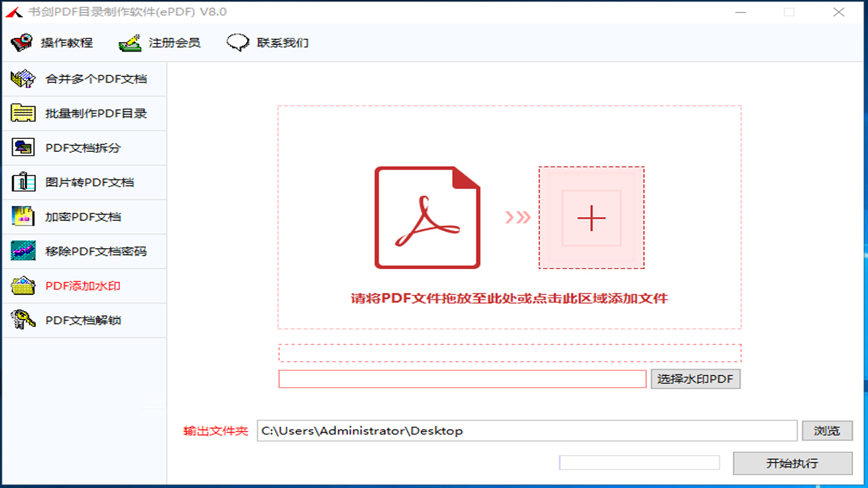868x488 pixels.
Task: 点击开始执行旁的进度条
Action: [x=639, y=462]
